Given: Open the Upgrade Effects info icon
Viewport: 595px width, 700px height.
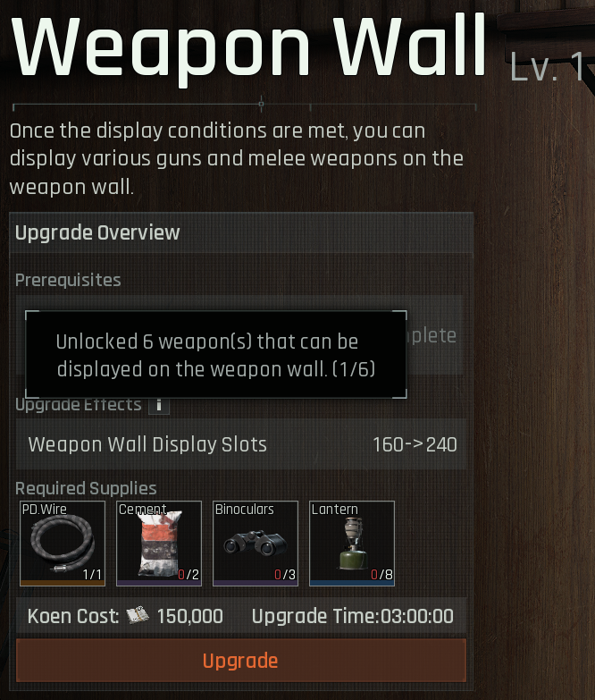Looking at the screenshot, I should point(159,405).
